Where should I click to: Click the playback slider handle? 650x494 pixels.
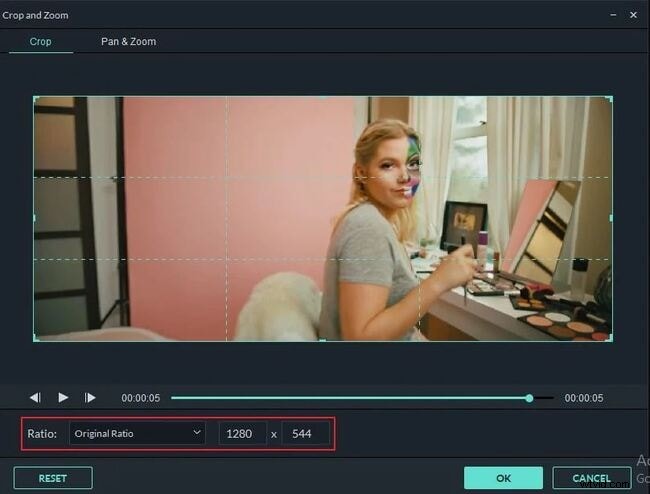click(529, 398)
